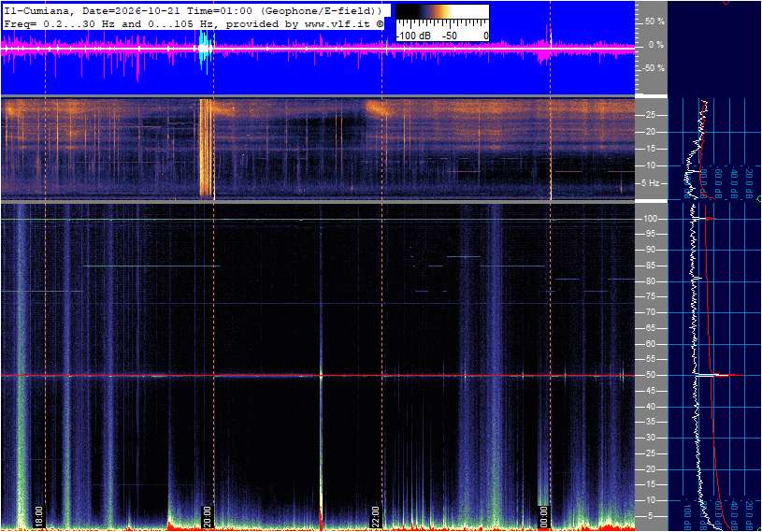Click the red 50 Hz mains line in spectrogram
This screenshot has height=532, width=762.
coord(318,376)
